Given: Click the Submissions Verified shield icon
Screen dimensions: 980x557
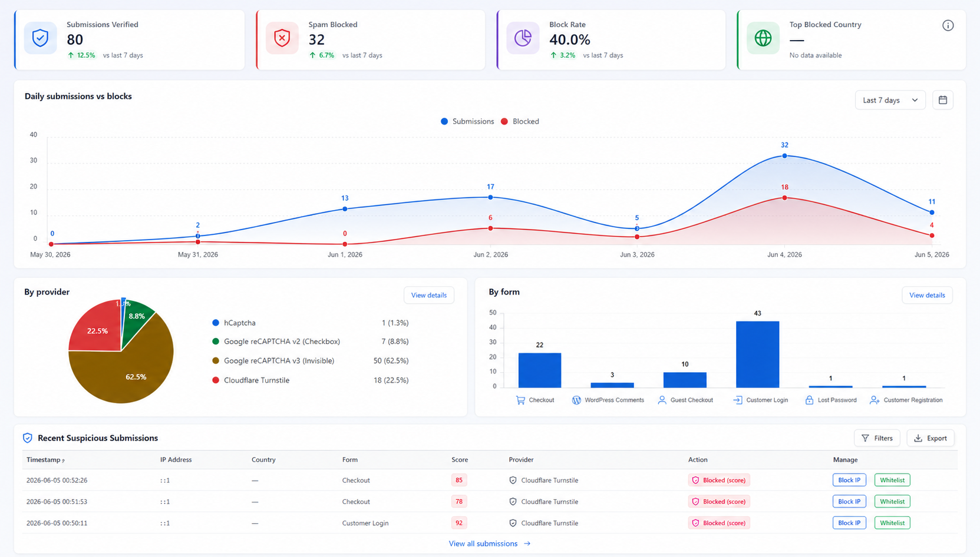Looking at the screenshot, I should point(40,38).
